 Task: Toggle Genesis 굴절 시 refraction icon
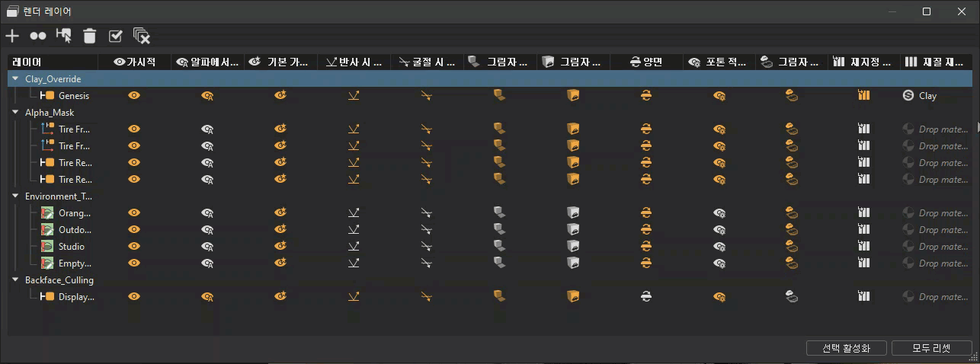pos(427,96)
